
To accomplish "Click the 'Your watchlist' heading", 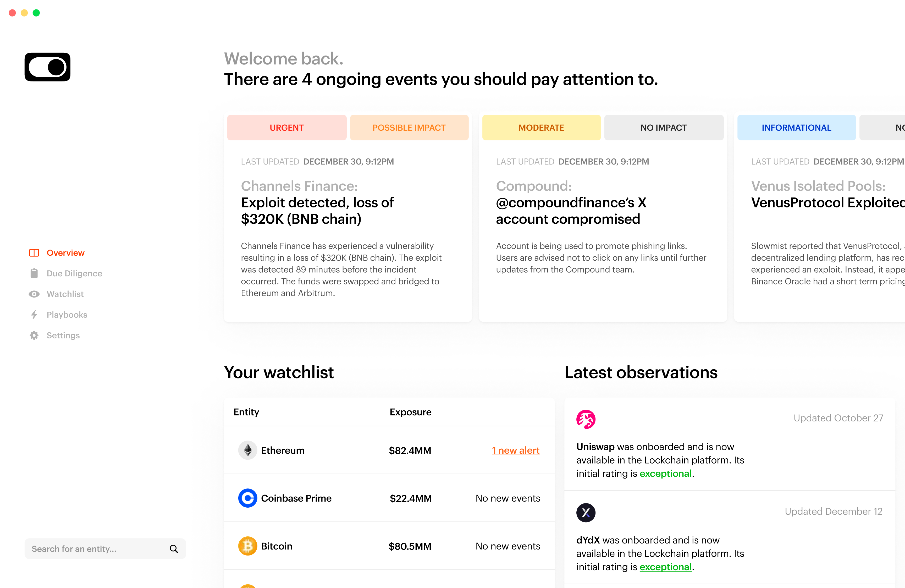I will pyautogui.click(x=279, y=372).
